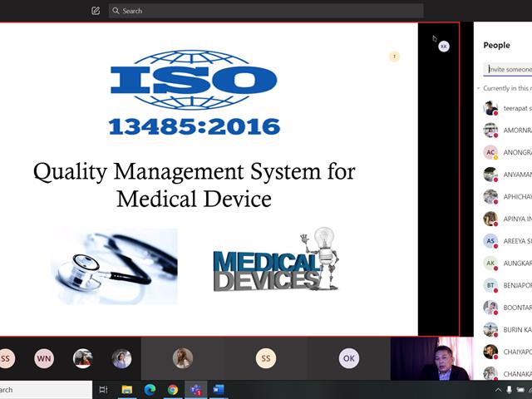Click the stethoscope image on shared slide

[x=114, y=266]
